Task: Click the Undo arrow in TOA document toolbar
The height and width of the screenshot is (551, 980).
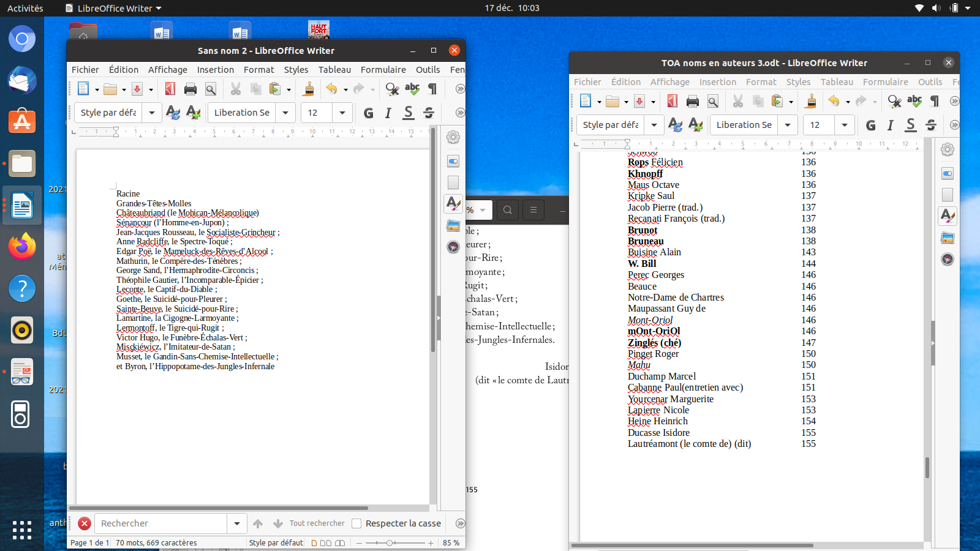Action: pyautogui.click(x=834, y=102)
